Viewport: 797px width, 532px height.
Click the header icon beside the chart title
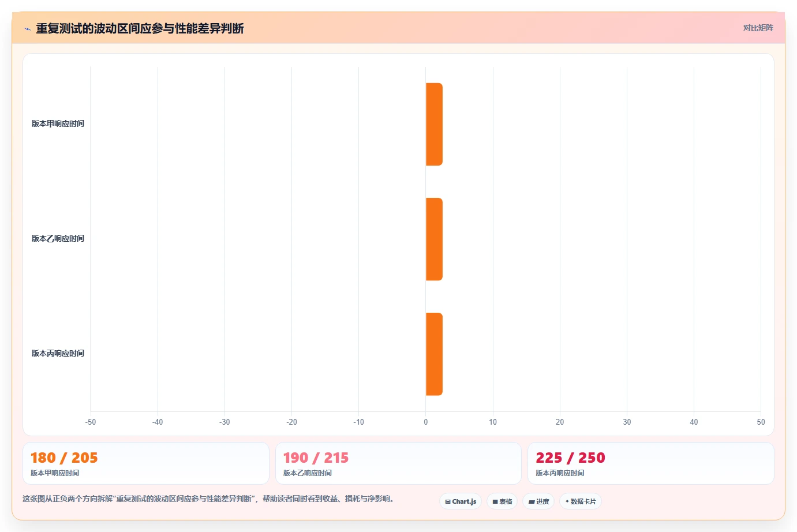point(27,29)
